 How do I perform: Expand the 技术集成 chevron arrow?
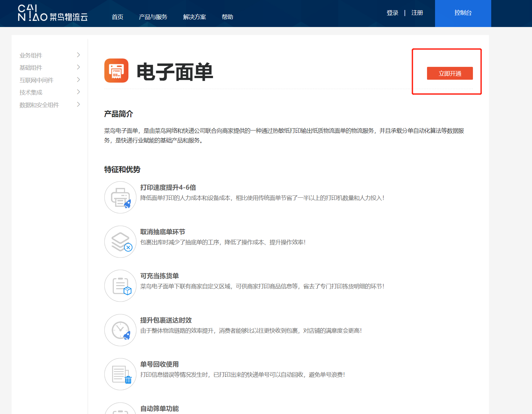(78, 92)
